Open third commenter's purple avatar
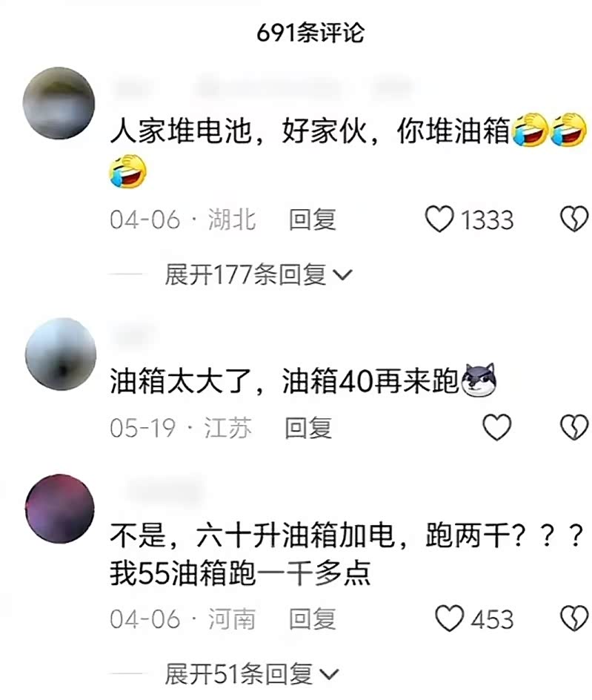The width and height of the screenshot is (592, 700). pyautogui.click(x=60, y=509)
